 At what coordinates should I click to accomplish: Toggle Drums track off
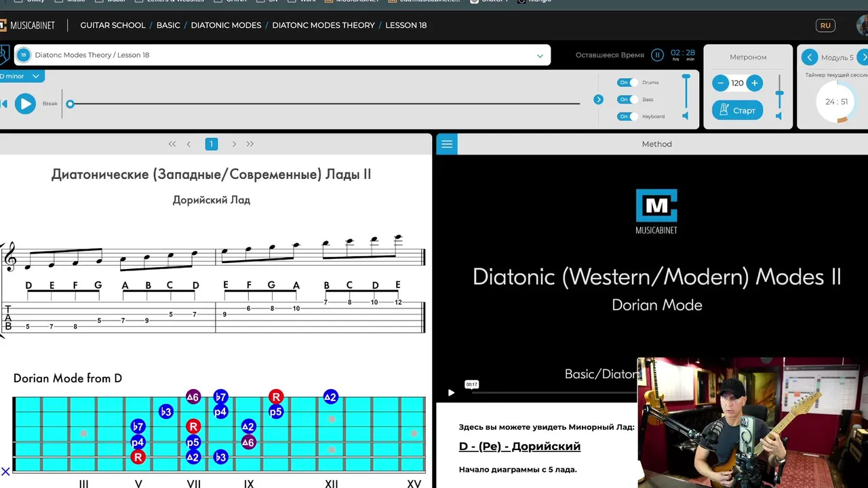pos(627,83)
